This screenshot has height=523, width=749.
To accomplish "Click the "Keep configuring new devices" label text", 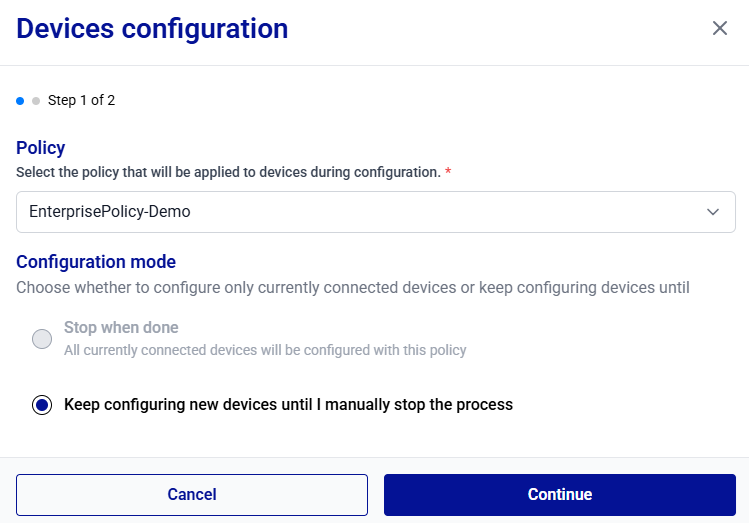I will click(288, 405).
